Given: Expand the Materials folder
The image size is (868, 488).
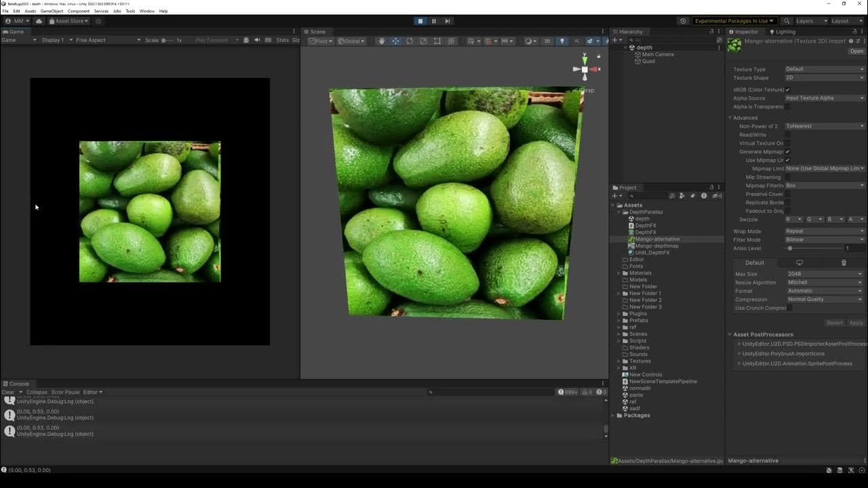Looking at the screenshot, I should click(x=618, y=273).
